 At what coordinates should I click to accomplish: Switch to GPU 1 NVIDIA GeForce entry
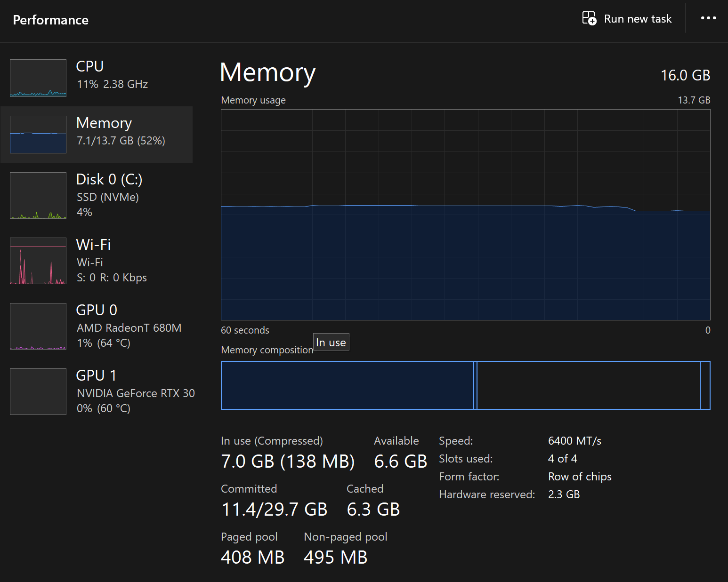tap(97, 391)
